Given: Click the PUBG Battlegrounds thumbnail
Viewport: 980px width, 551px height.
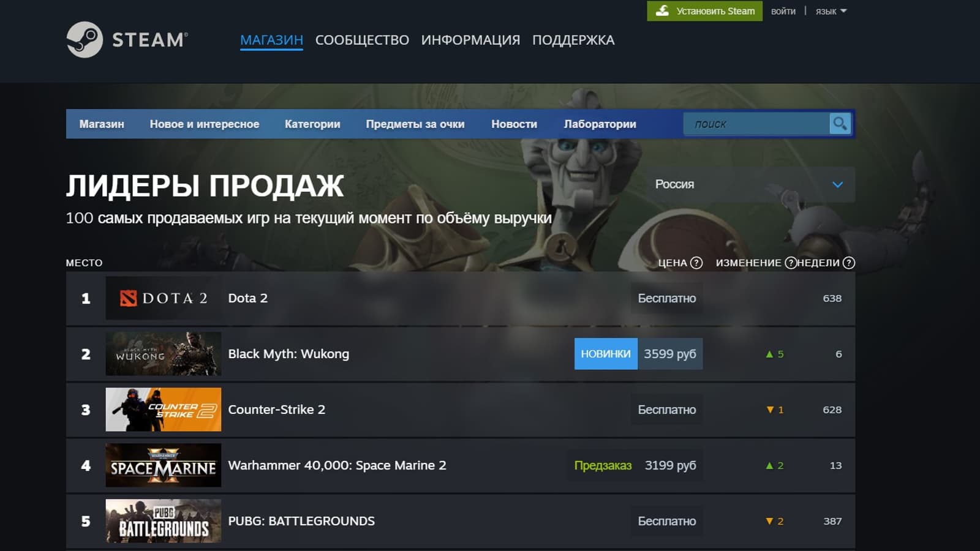Looking at the screenshot, I should (x=163, y=521).
